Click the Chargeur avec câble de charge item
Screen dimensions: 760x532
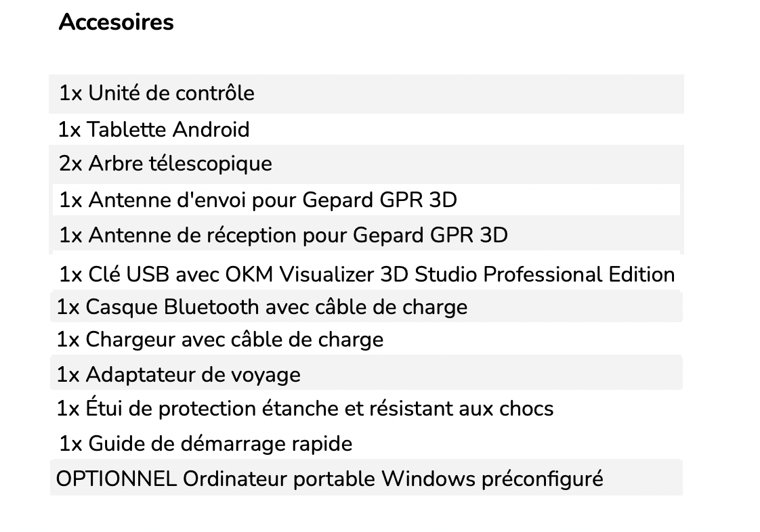pyautogui.click(x=366, y=339)
